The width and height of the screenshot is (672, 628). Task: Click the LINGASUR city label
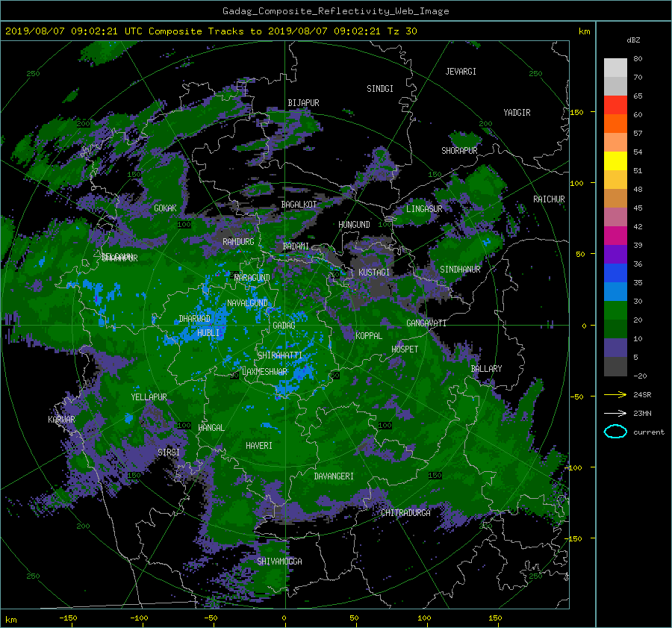(424, 209)
